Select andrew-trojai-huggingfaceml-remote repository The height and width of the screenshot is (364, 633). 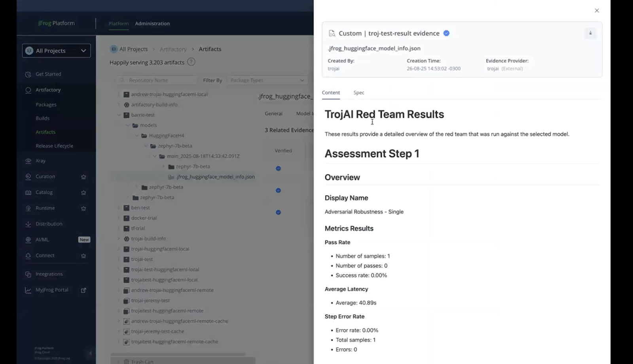tap(172, 290)
